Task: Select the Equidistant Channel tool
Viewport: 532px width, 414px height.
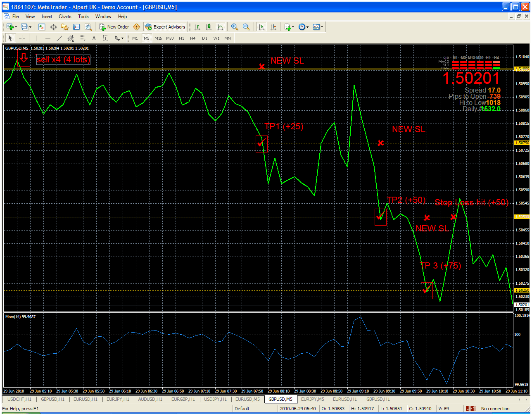Action: 71,38
